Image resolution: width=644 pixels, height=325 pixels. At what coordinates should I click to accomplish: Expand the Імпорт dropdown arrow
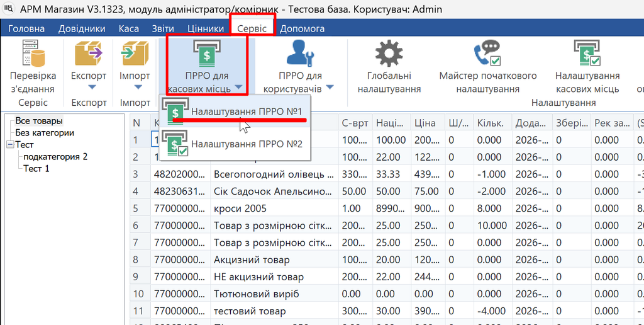[x=138, y=87]
